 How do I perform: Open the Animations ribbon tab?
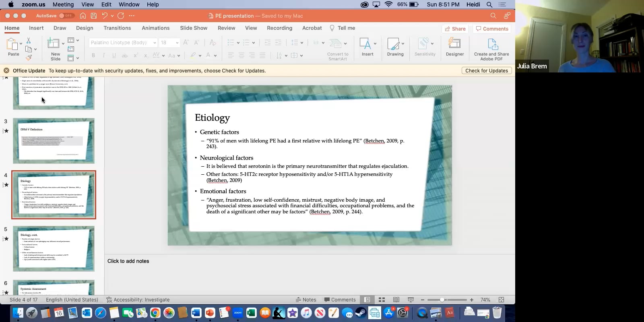coord(155,28)
